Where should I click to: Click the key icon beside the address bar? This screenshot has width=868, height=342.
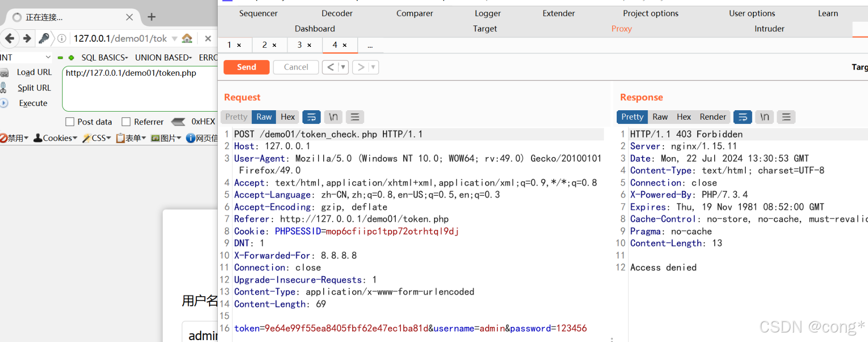pyautogui.click(x=44, y=38)
